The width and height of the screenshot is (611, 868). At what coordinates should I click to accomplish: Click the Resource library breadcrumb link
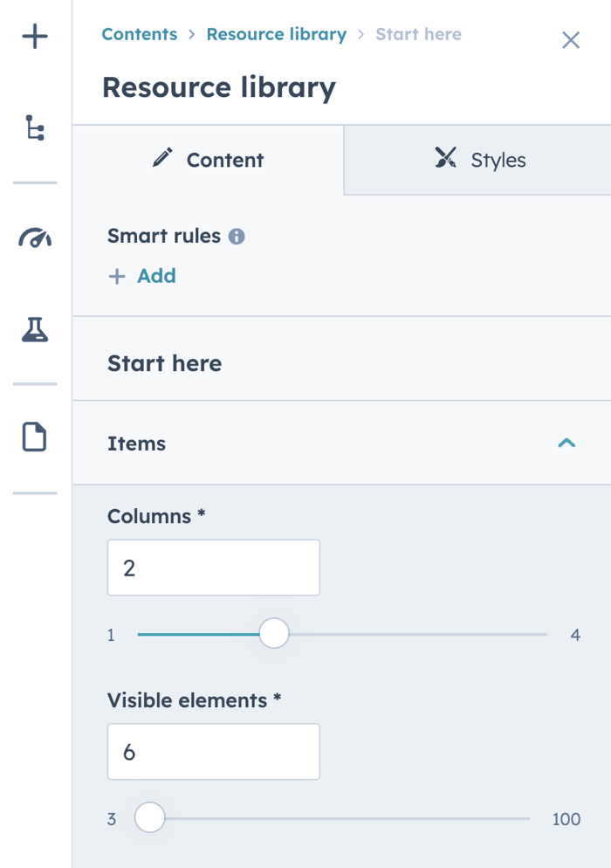276,34
